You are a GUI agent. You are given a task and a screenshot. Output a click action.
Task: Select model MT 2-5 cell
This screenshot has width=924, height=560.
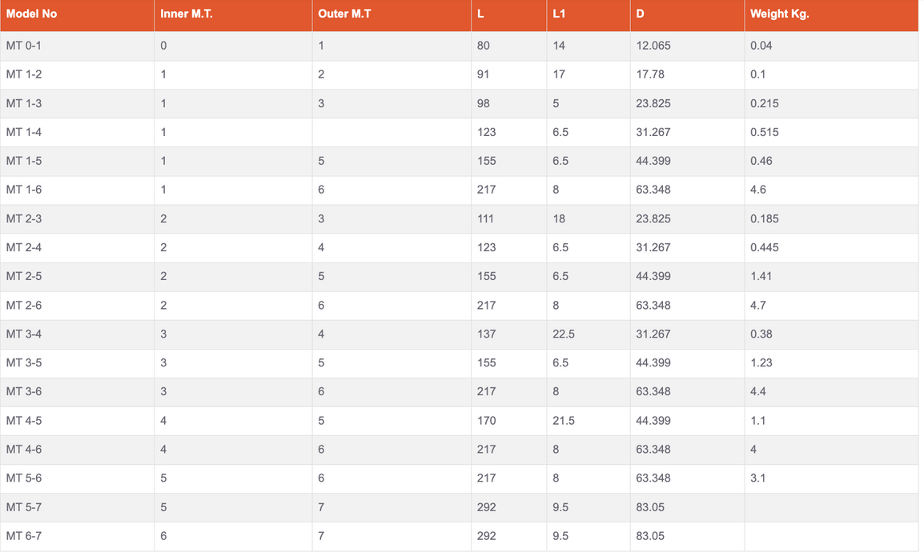click(23, 276)
